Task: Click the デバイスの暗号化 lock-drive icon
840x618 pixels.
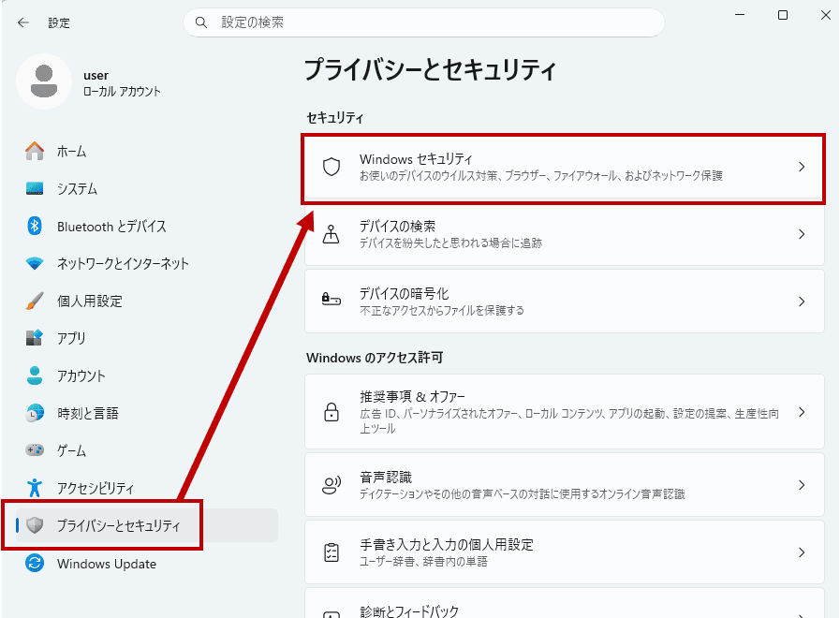Action: pyautogui.click(x=332, y=299)
